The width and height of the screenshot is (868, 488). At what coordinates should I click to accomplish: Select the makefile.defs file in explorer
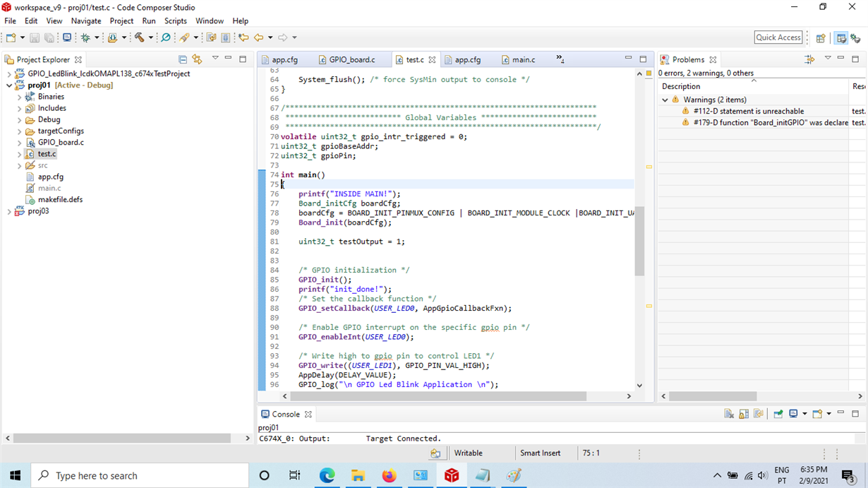click(x=60, y=200)
